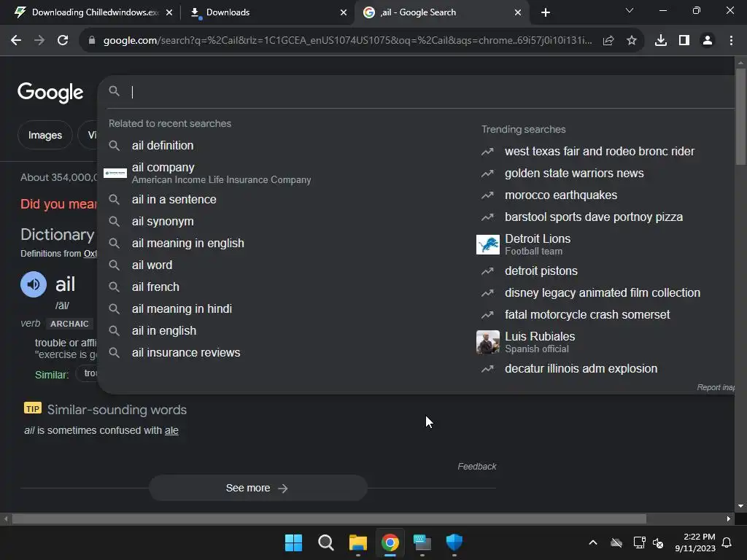Click the Feedback link
This screenshot has width=747, height=560.
477,466
